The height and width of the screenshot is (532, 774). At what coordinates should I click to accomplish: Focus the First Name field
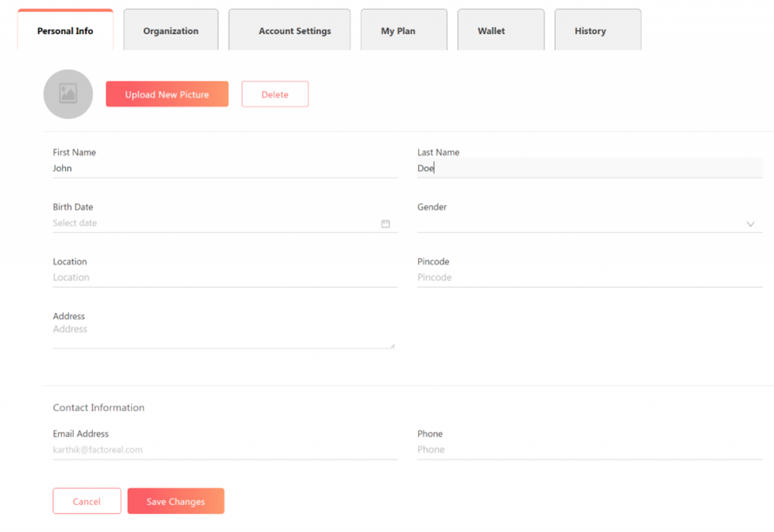tap(224, 169)
